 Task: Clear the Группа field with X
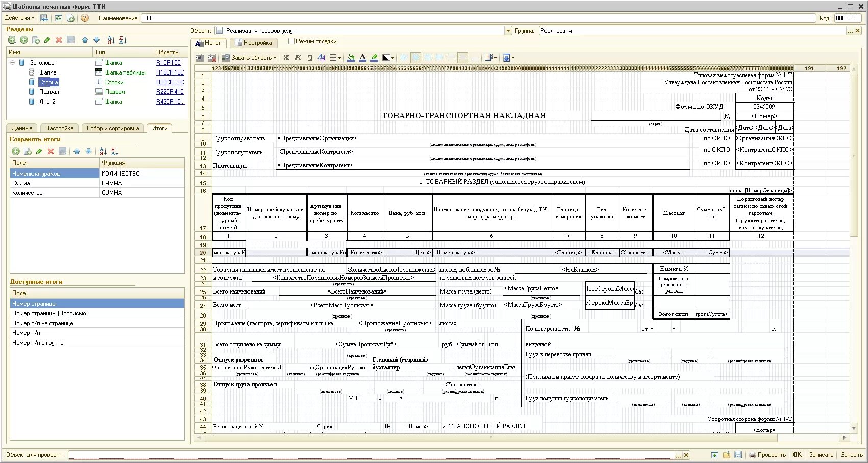pos(858,31)
